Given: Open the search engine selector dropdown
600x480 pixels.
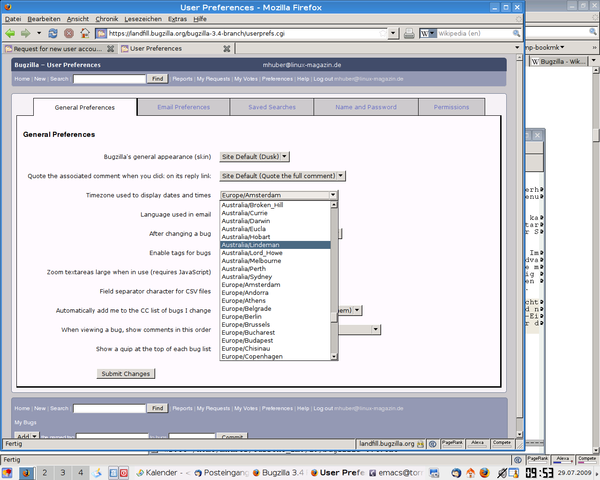Looking at the screenshot, I should click(x=428, y=34).
